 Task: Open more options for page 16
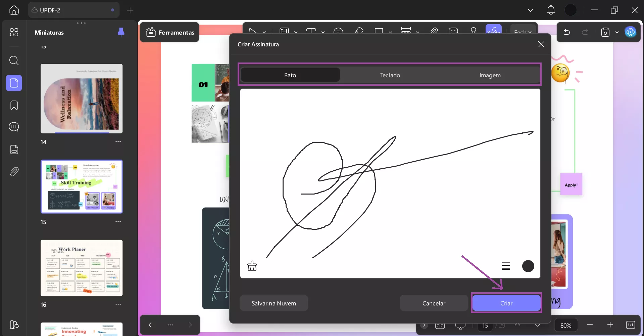(118, 304)
